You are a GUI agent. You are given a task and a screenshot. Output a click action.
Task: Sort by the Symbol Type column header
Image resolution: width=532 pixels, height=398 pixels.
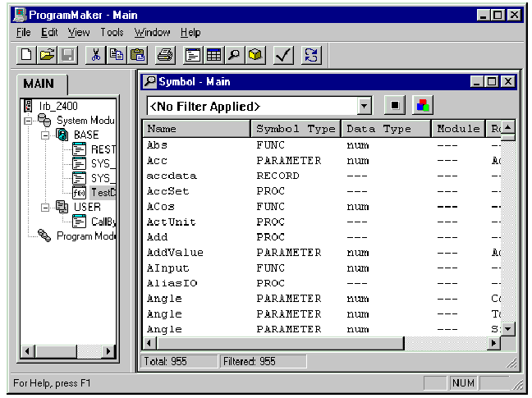click(x=296, y=129)
